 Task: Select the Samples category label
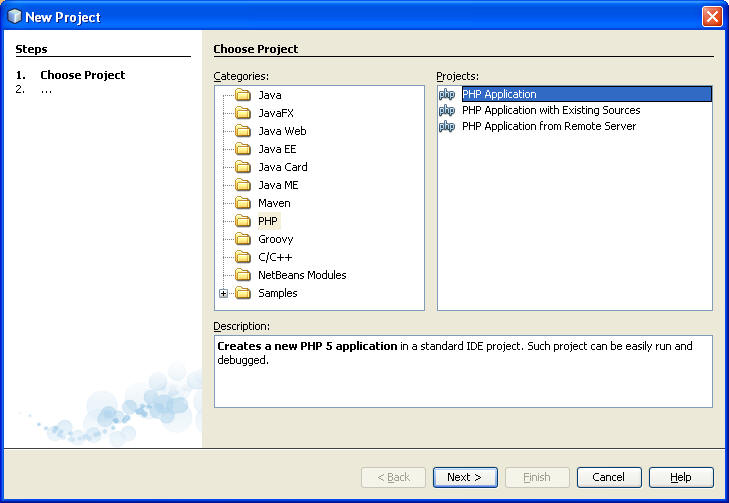click(x=278, y=293)
